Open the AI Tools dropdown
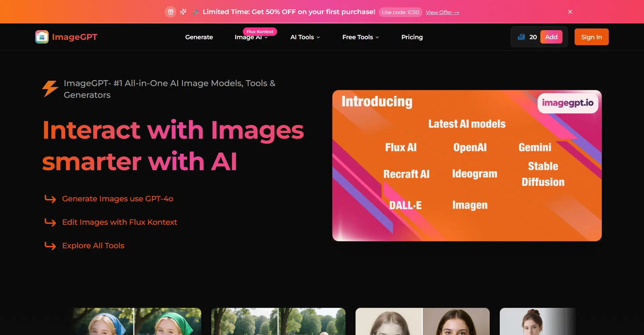 (305, 37)
